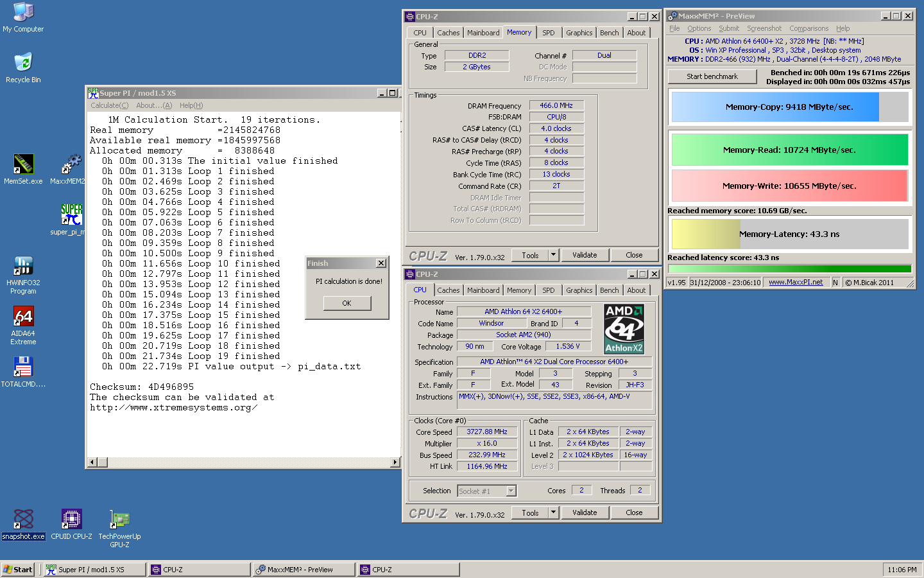Click Validate in CPU tab CPU-Z window

[585, 512]
